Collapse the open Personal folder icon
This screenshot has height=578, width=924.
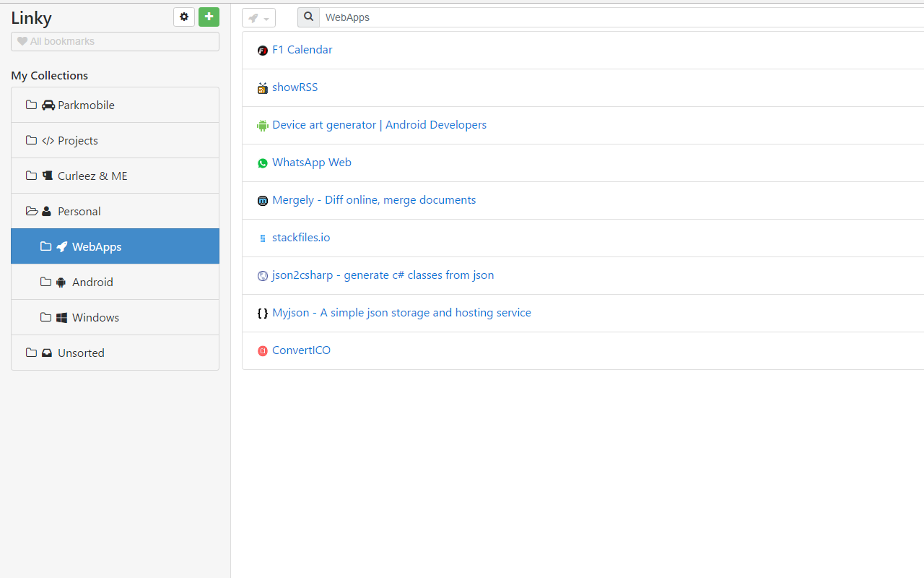click(x=32, y=211)
